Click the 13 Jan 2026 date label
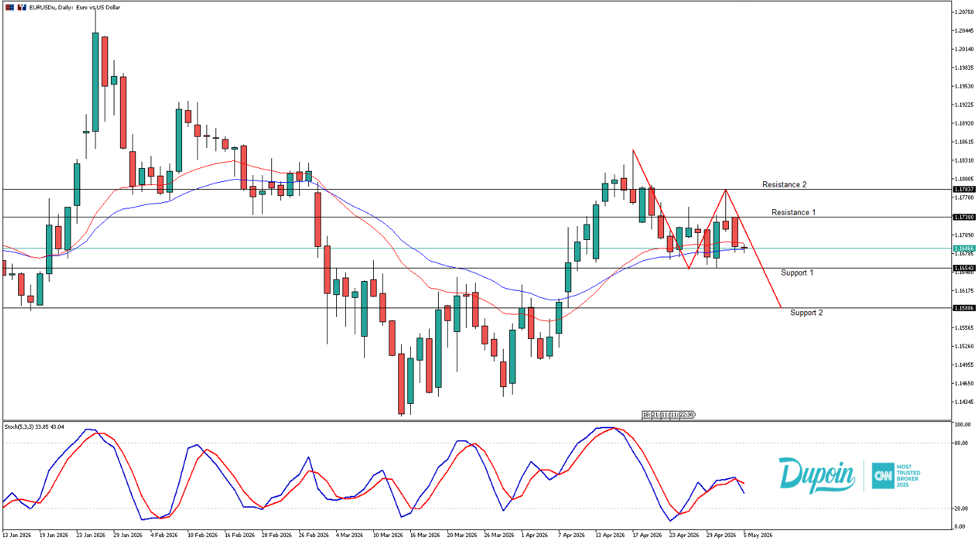This screenshot has height=544, width=980. coord(17,535)
